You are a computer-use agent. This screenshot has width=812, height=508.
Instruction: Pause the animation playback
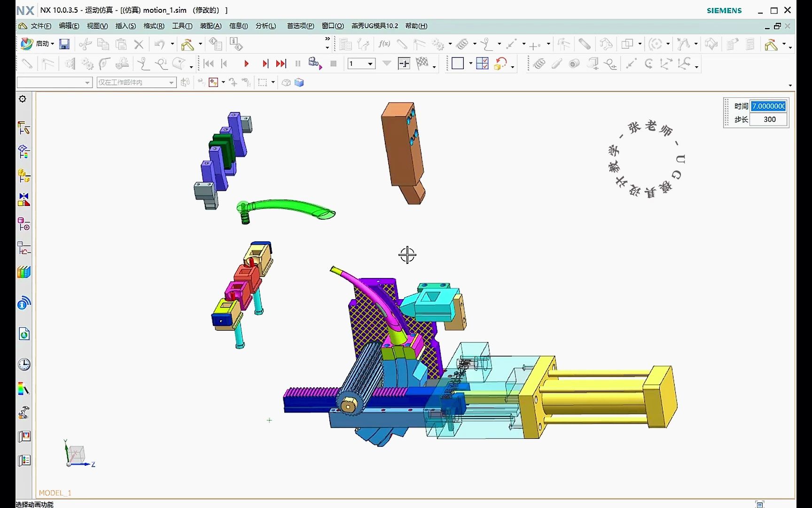click(x=298, y=63)
